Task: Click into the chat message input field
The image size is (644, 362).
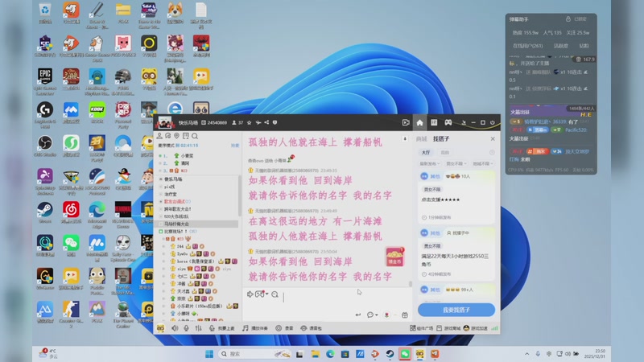Action: click(327, 303)
